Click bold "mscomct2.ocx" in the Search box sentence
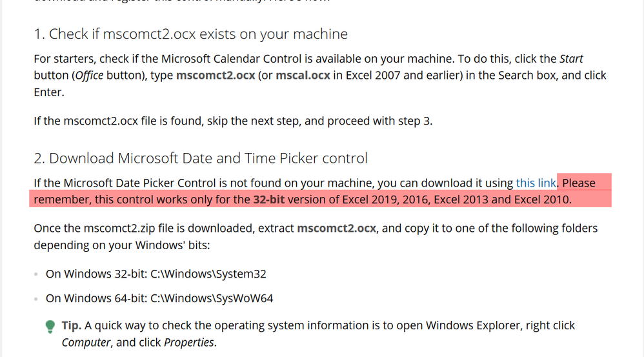The image size is (644, 357). (216, 76)
